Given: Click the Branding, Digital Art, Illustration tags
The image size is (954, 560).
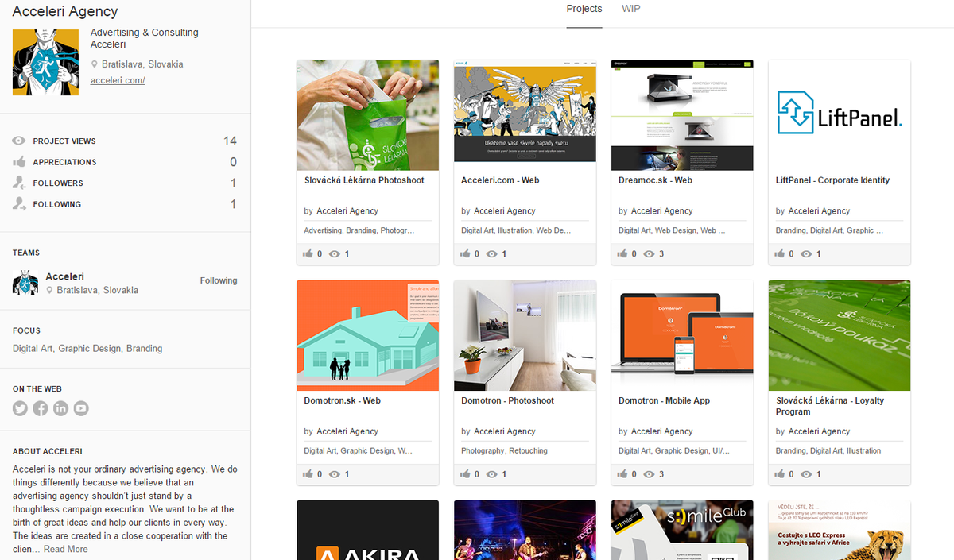Looking at the screenshot, I should [828, 450].
